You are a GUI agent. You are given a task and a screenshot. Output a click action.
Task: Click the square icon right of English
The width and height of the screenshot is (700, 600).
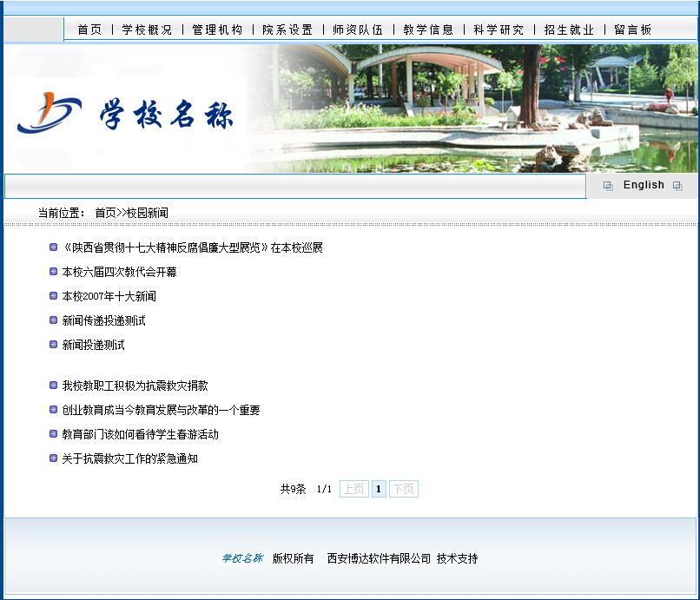pos(677,186)
